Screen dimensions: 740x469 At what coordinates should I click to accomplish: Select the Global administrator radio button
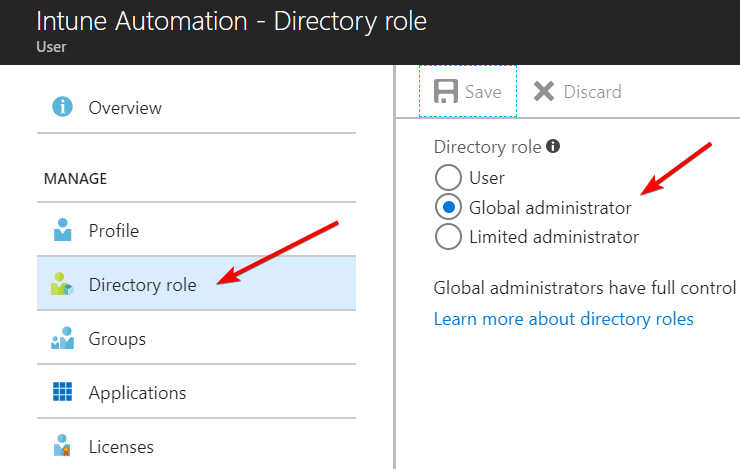coord(448,207)
